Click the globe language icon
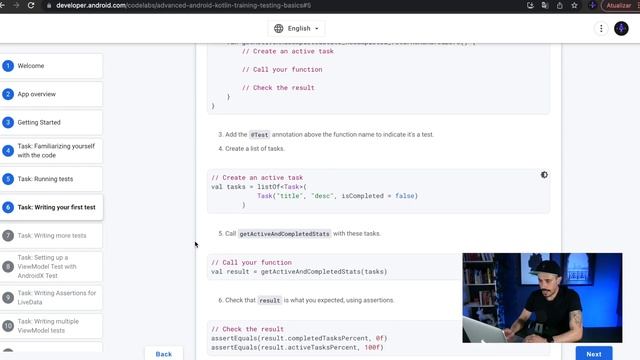 pyautogui.click(x=278, y=28)
